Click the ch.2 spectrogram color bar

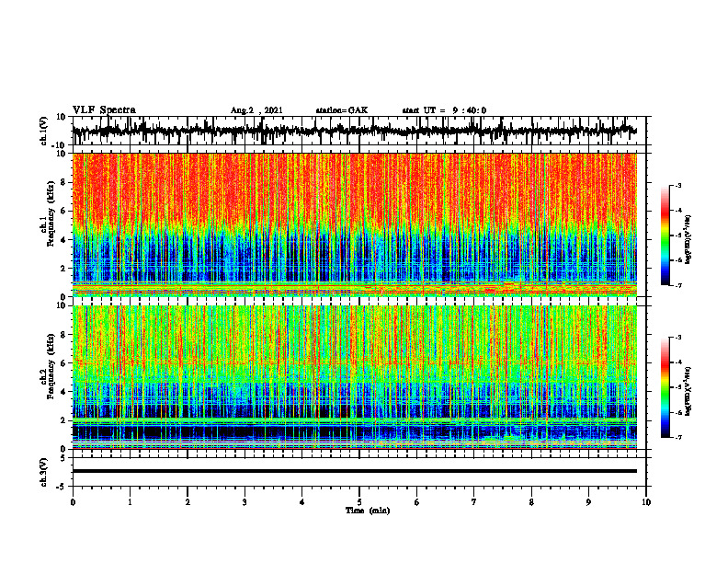click(665, 387)
